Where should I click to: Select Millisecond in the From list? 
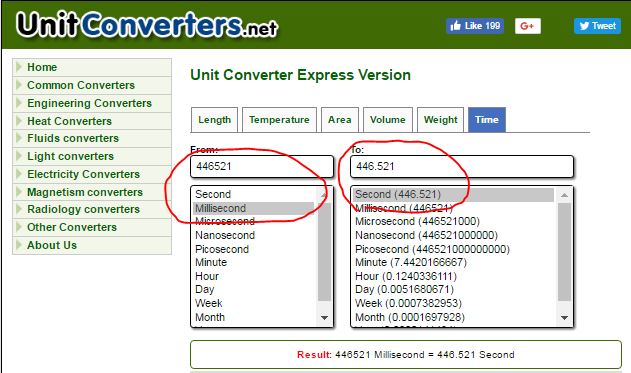pyautogui.click(x=254, y=208)
